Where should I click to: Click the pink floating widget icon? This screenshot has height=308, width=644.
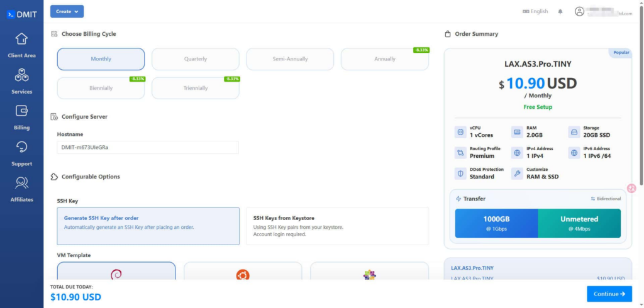631,188
